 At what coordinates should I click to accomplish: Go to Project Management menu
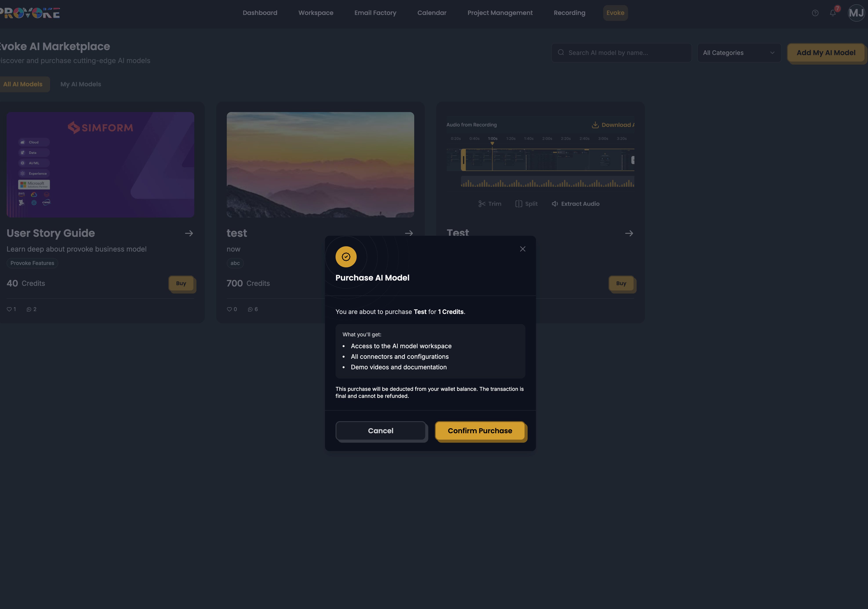[x=500, y=13]
